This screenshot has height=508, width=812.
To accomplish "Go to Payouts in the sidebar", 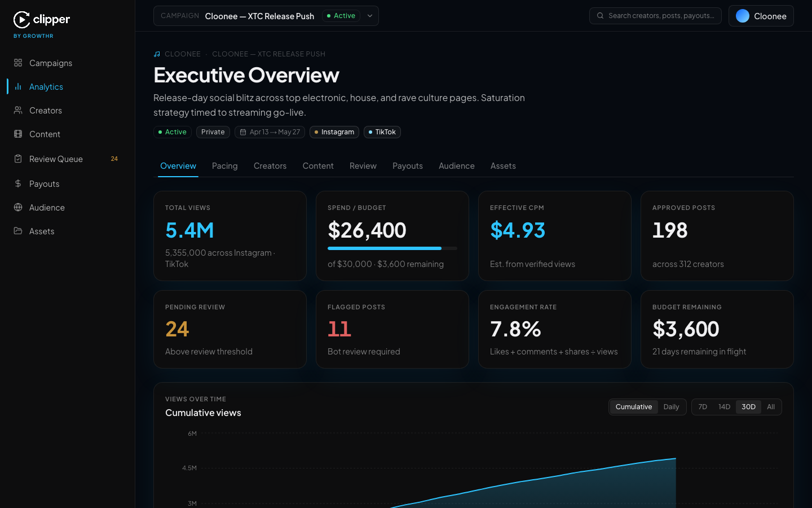I will click(x=68, y=183).
